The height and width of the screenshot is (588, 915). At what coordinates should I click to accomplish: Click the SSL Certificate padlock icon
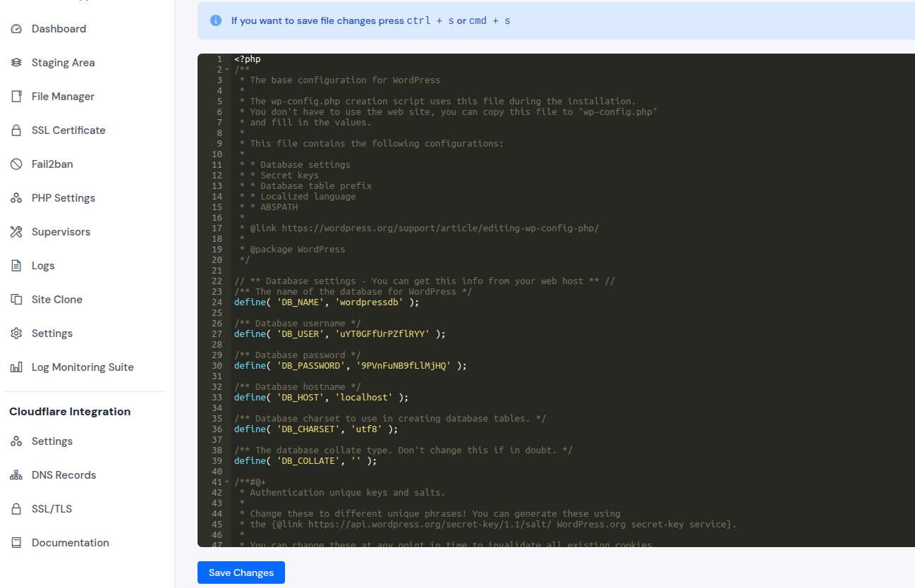pos(16,130)
